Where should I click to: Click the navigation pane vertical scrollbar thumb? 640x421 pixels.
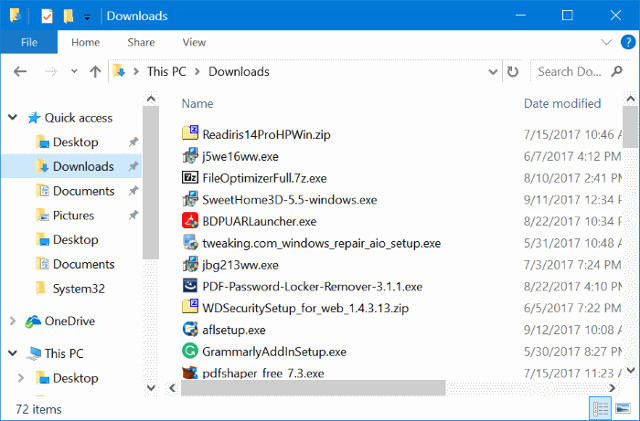click(x=151, y=183)
